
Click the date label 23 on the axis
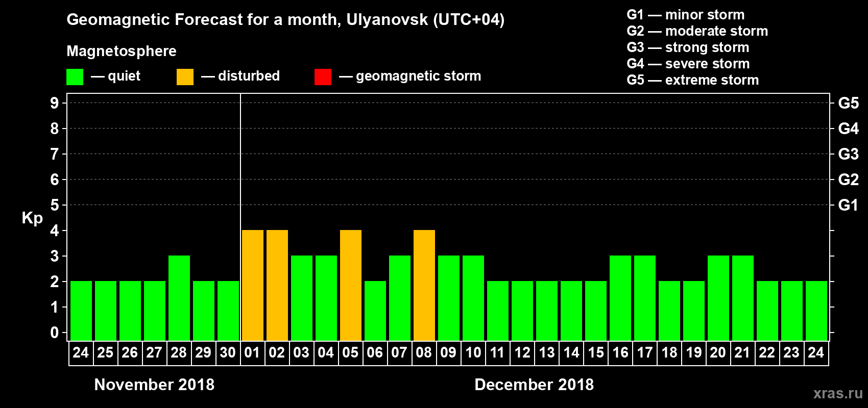click(791, 352)
